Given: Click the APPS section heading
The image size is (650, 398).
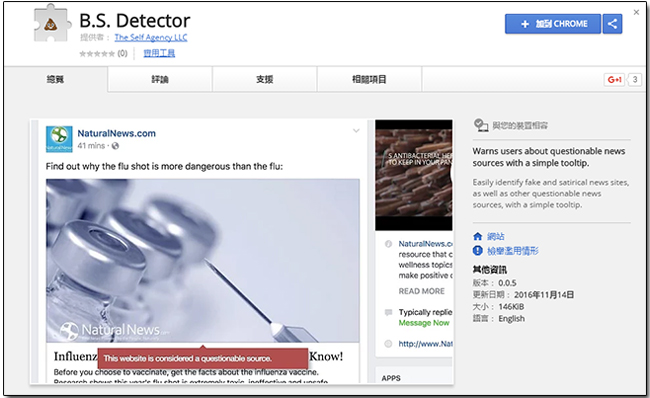Looking at the screenshot, I should coord(391,378).
